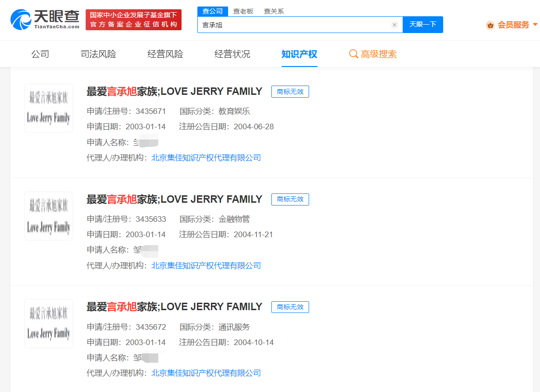Open 北京集佳知识产权代理有限公司 link under registration 3435672

pyautogui.click(x=206, y=373)
